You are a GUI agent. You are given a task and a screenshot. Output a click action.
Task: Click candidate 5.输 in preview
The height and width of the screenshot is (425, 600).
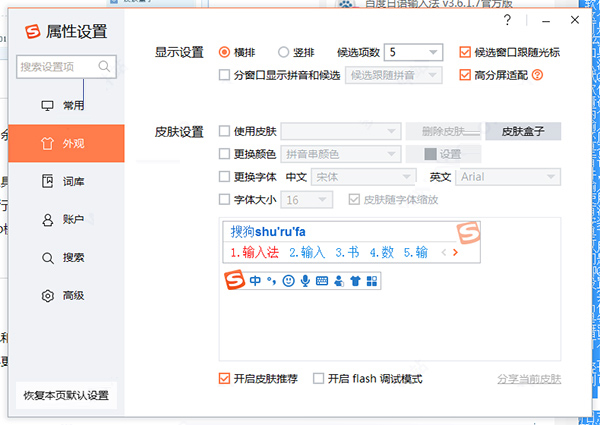pos(416,252)
